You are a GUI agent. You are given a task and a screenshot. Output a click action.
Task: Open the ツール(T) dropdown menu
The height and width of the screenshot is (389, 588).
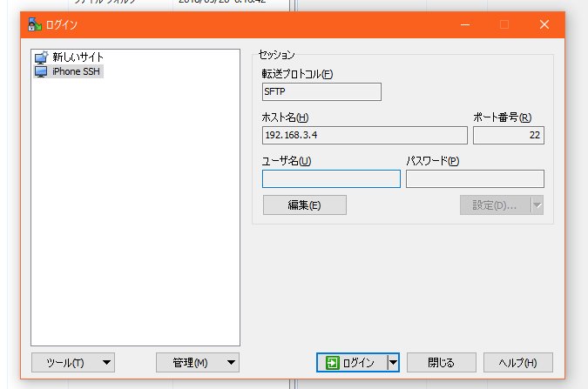click(x=73, y=362)
